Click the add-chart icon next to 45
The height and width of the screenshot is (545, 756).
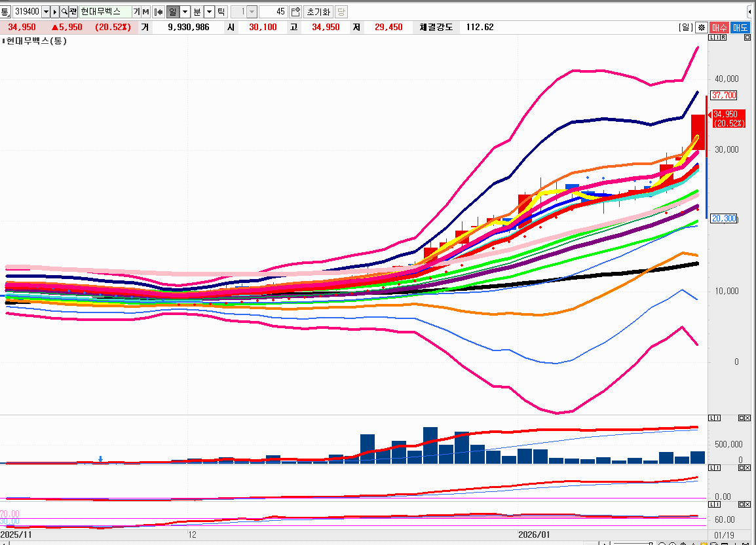pos(295,12)
